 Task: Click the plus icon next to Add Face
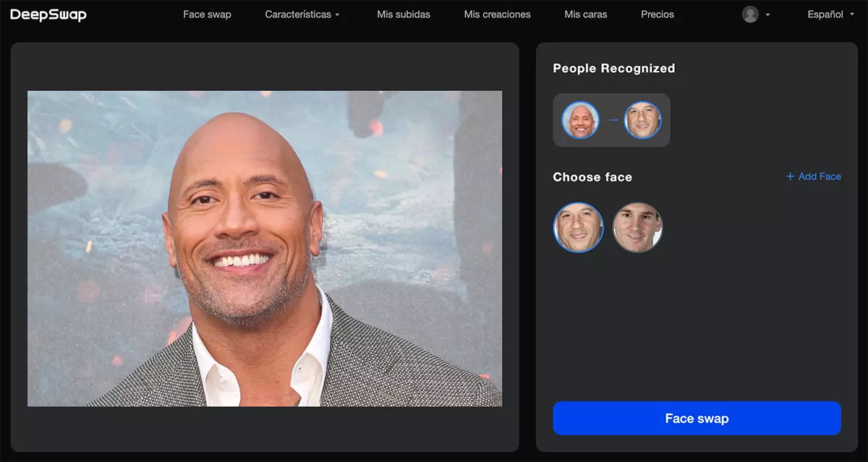789,176
